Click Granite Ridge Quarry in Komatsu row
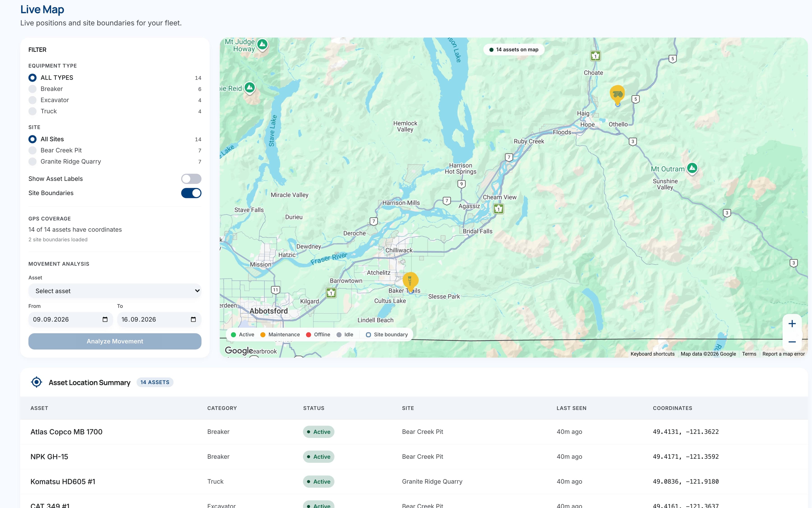 432,481
